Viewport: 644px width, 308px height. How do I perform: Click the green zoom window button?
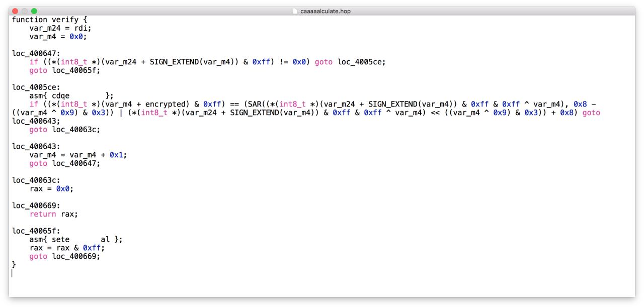point(34,11)
